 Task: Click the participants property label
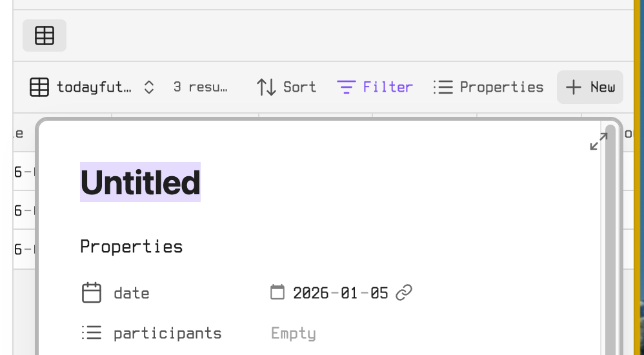click(168, 333)
